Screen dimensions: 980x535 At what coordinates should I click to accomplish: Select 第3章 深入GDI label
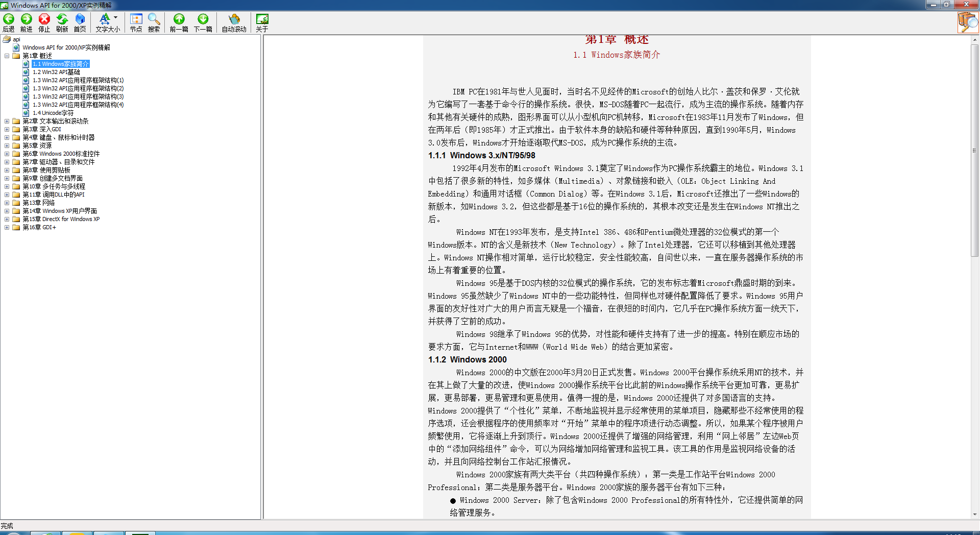(x=42, y=129)
